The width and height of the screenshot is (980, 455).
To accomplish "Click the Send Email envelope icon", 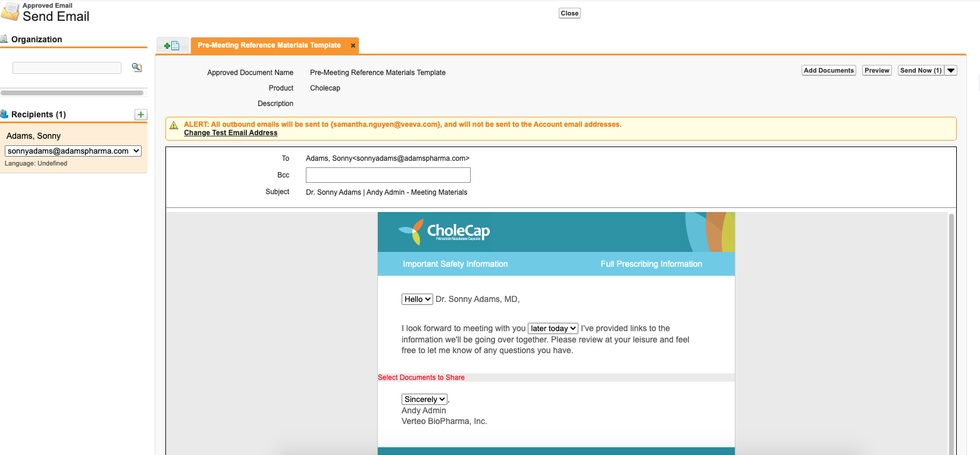I will (10, 12).
